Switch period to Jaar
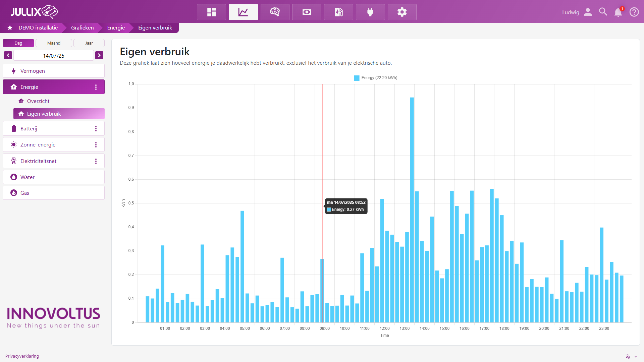The width and height of the screenshot is (644, 362). 89,43
